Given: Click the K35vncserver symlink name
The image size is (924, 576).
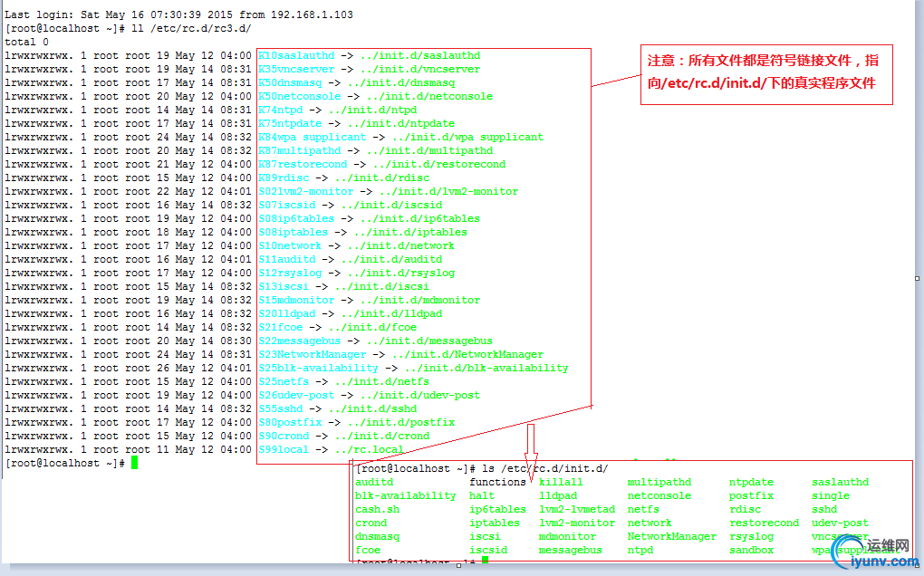Looking at the screenshot, I should [296, 69].
